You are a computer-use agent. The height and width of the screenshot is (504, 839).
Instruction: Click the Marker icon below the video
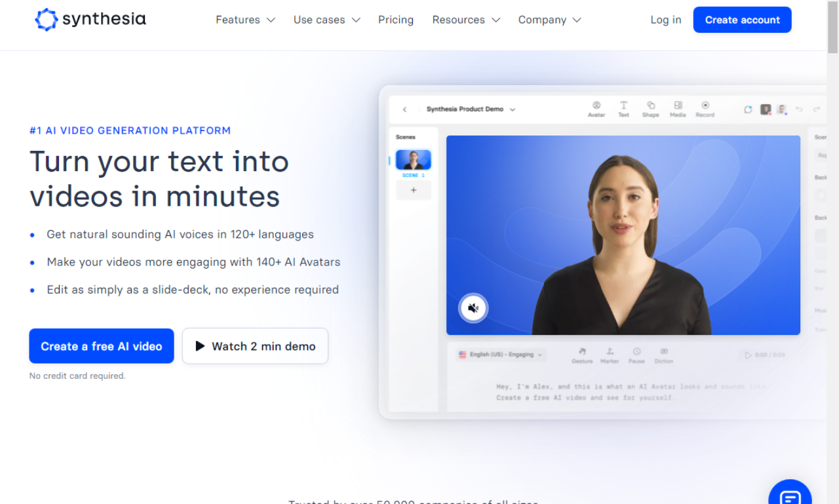(610, 356)
